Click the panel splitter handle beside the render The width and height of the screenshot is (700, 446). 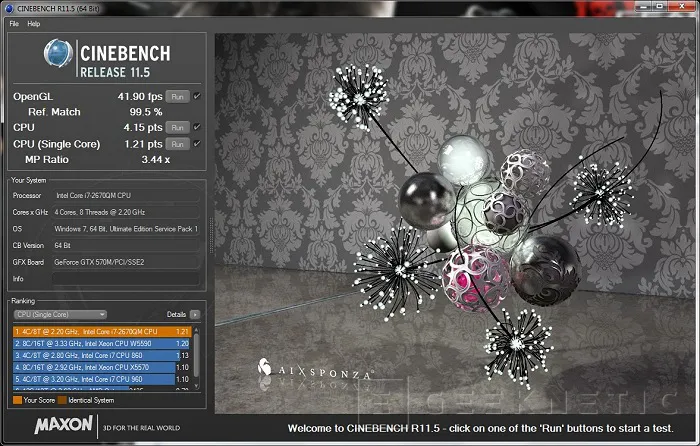pos(211,235)
